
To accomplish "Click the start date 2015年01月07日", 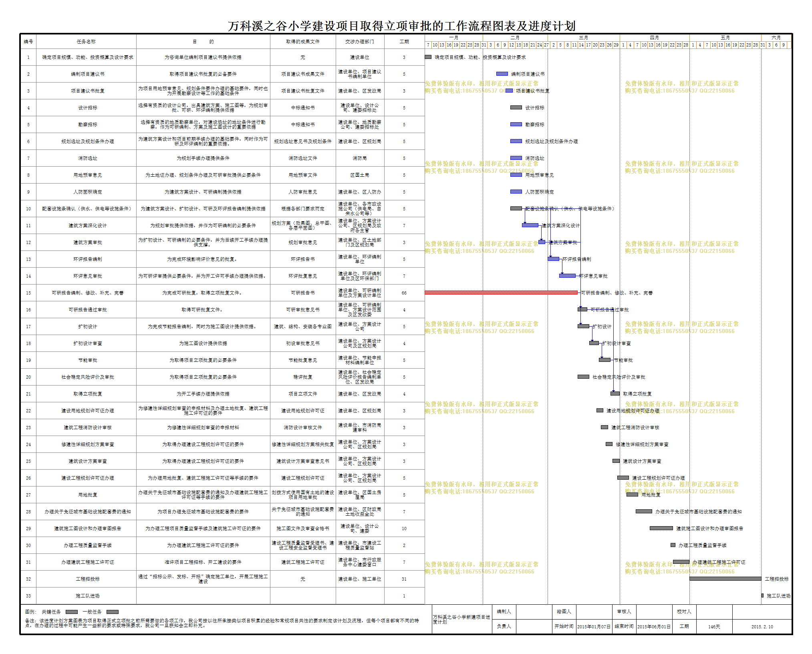I will [x=594, y=627].
